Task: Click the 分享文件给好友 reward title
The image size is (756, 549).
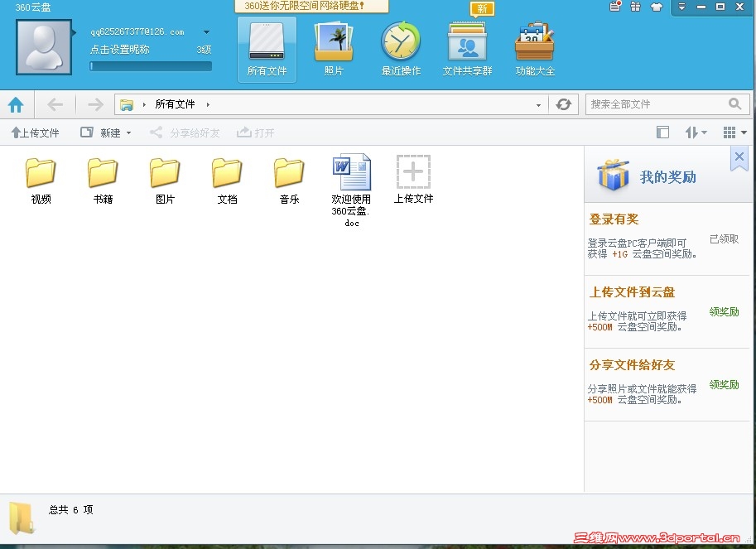Action: (x=632, y=365)
